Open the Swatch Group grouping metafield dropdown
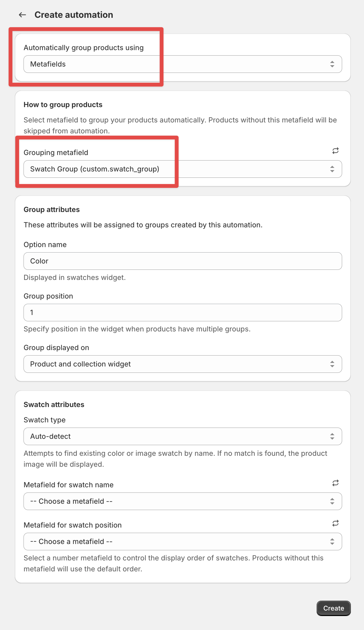 coord(183,169)
